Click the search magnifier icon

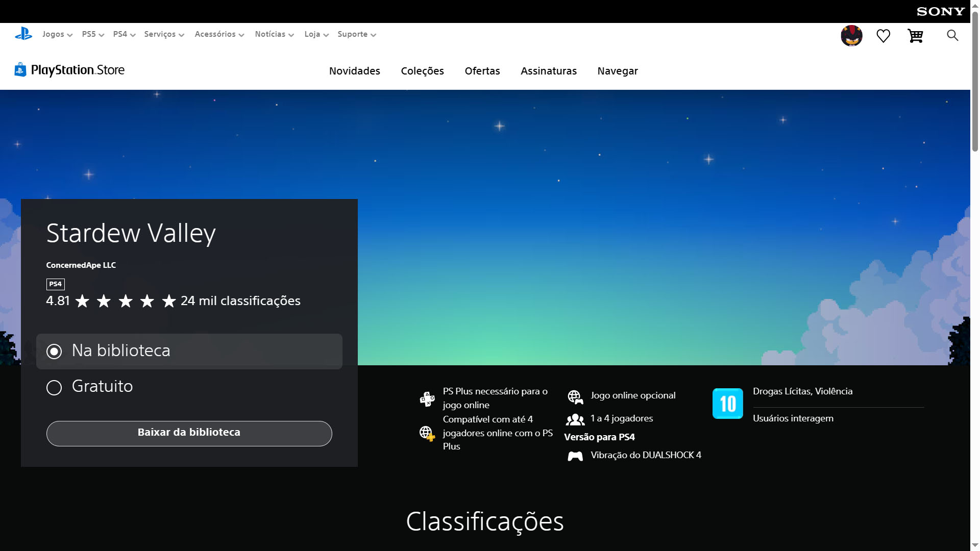point(952,35)
